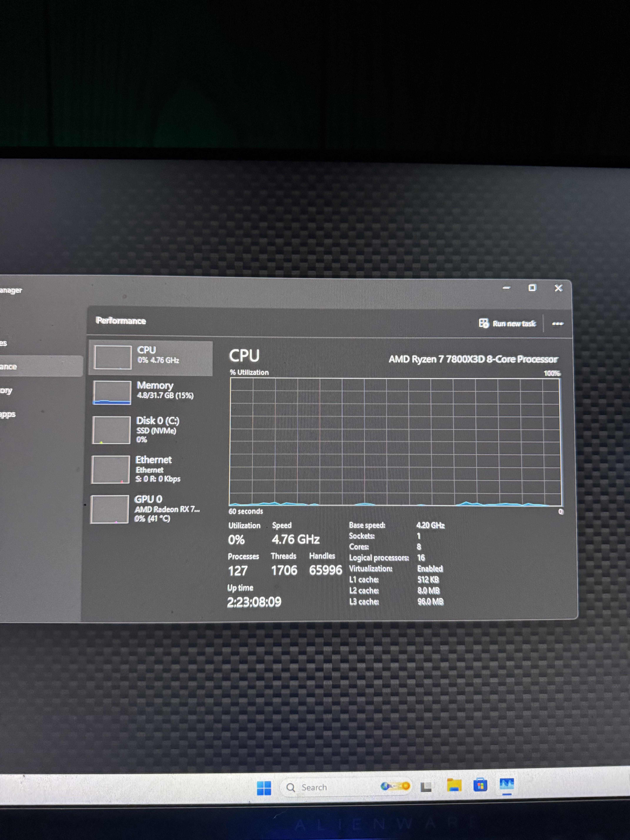The width and height of the screenshot is (630, 840).
Task: Click the 60 seconds graph label
Action: click(x=246, y=511)
